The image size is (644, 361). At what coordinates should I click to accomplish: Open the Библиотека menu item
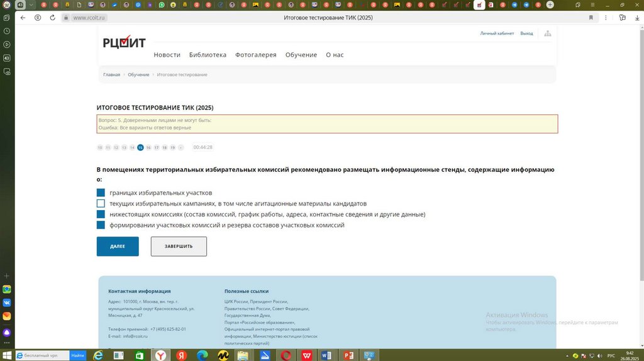[208, 55]
